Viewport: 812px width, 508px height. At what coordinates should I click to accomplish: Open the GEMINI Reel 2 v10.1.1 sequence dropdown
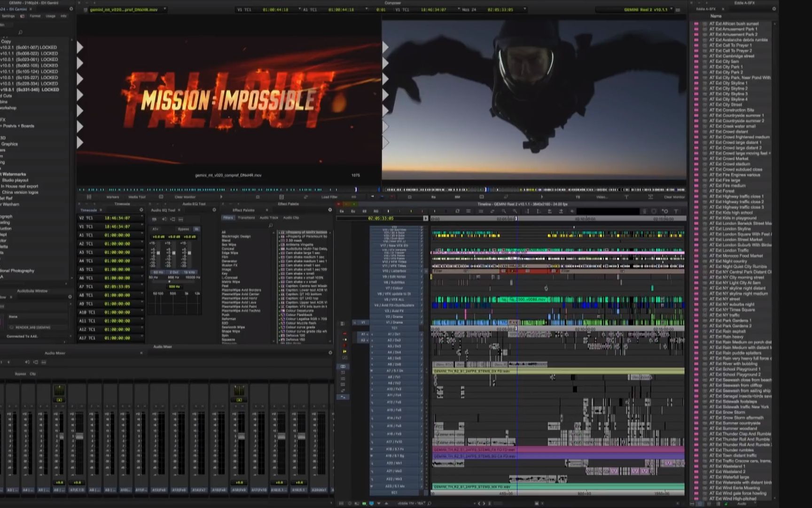671,9
